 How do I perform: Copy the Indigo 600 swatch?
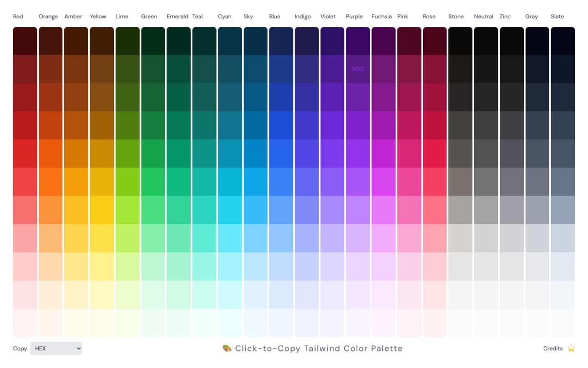click(x=306, y=153)
